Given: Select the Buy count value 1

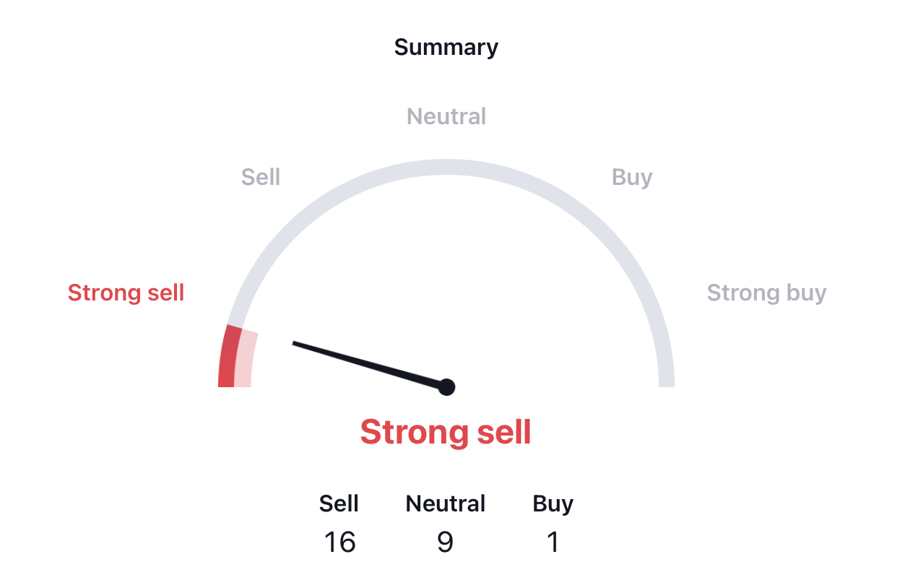Looking at the screenshot, I should coord(553,542).
